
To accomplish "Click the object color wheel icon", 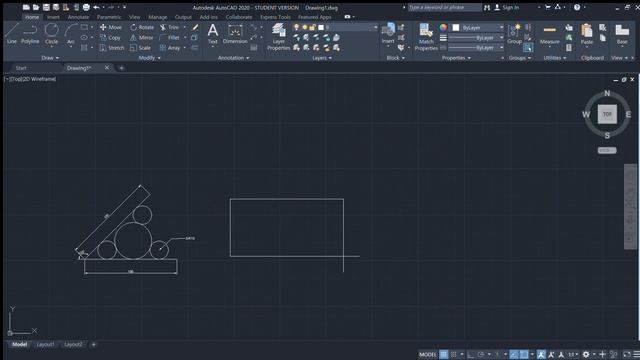I will click(x=443, y=27).
